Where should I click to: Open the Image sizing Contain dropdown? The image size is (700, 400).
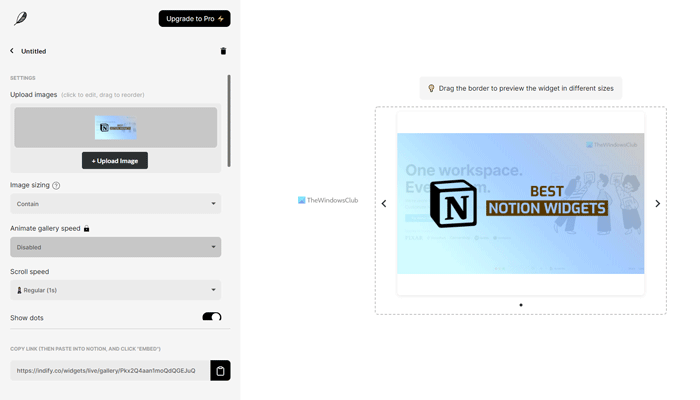point(116,204)
